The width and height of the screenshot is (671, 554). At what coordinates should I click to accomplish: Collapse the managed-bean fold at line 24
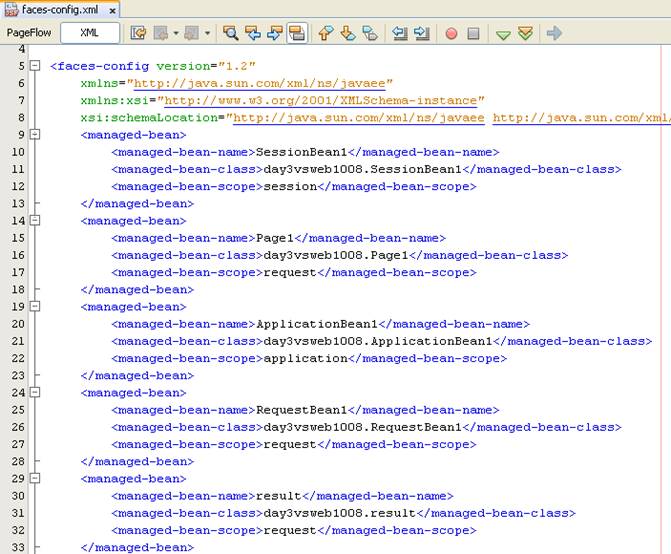(35, 392)
